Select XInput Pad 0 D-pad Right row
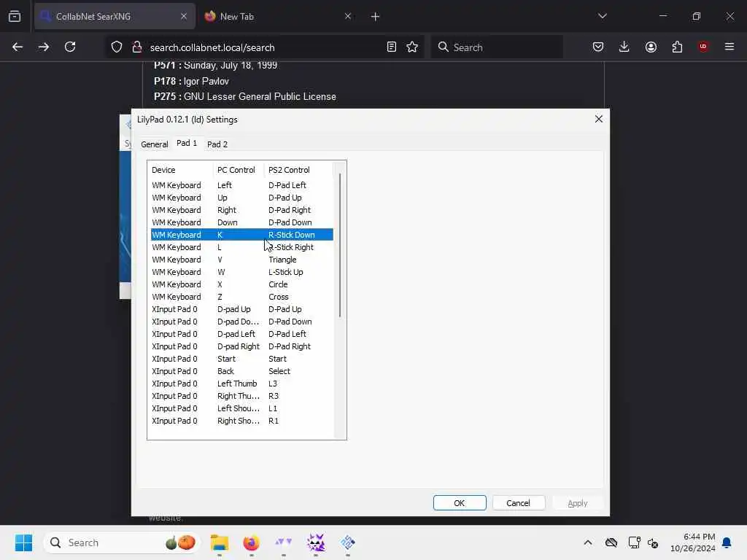Screen dimensions: 747x560 [242, 346]
